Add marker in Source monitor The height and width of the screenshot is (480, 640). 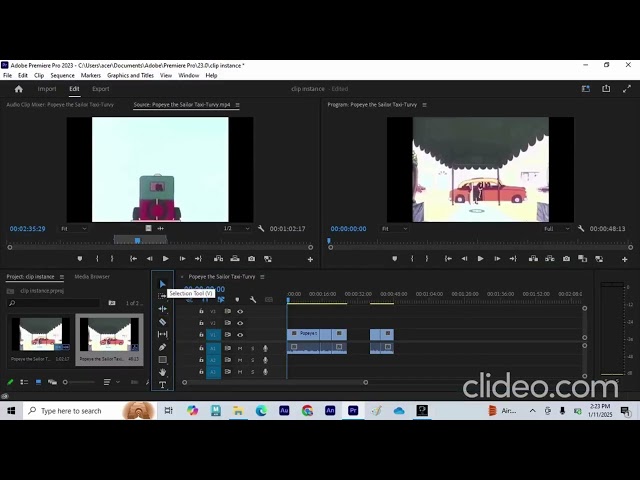80,259
